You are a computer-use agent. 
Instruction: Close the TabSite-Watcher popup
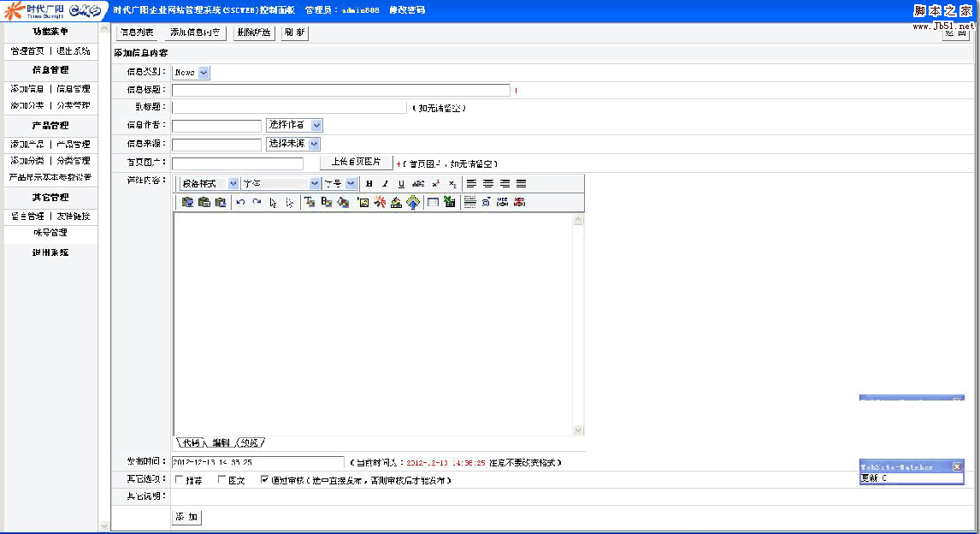click(957, 467)
